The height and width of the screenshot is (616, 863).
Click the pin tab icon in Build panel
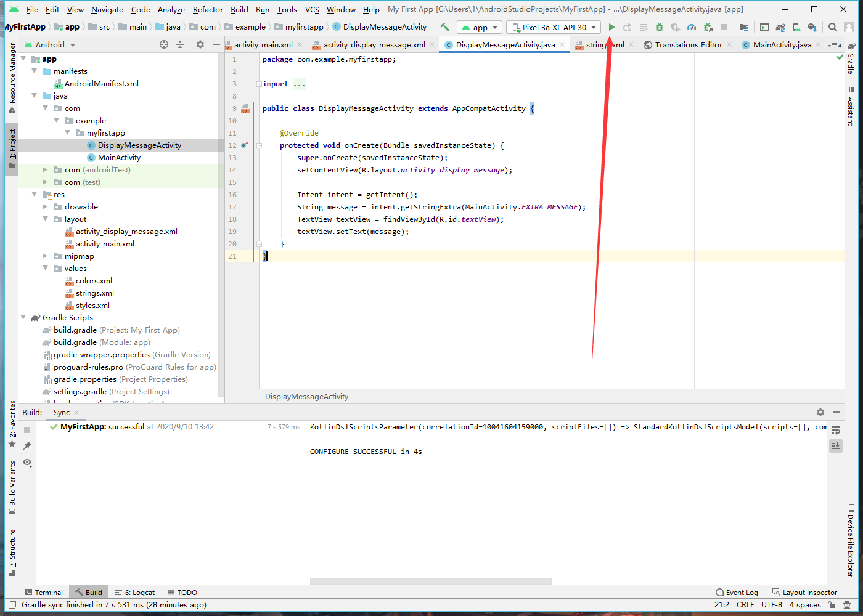27,445
